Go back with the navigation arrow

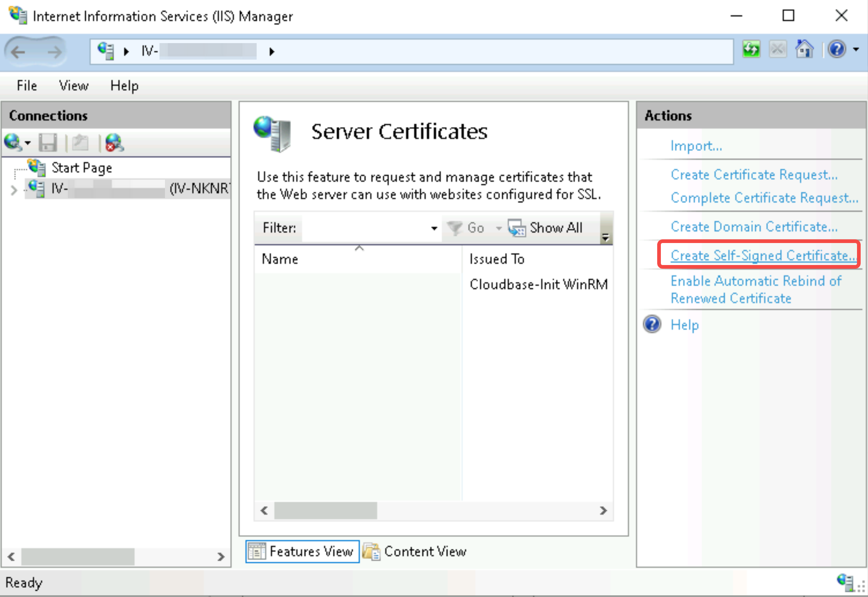tap(18, 51)
